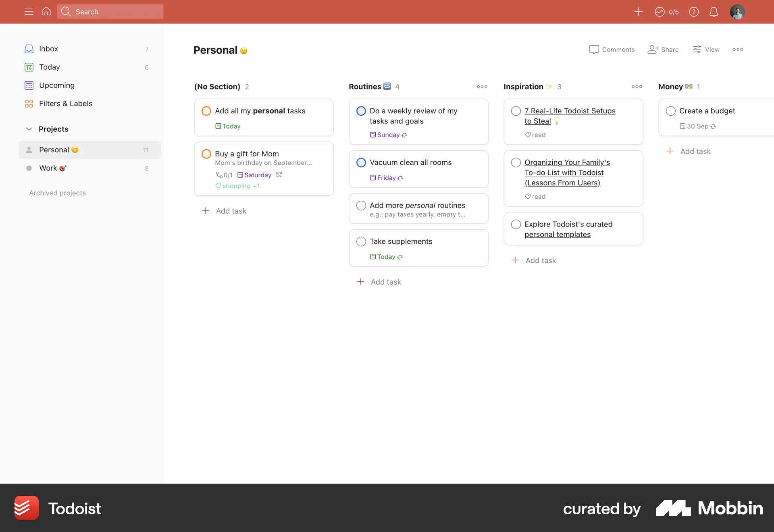Collapse the Projects list
Image resolution: width=774 pixels, height=532 pixels.
29,129
